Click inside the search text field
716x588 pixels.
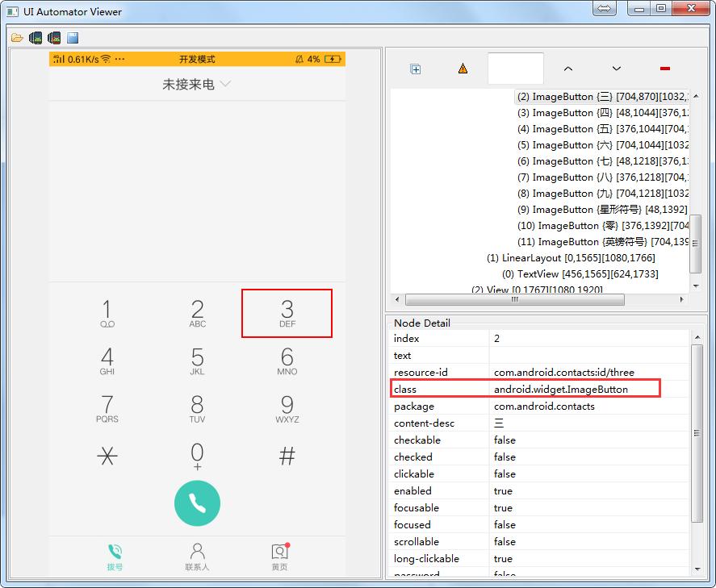[x=515, y=69]
